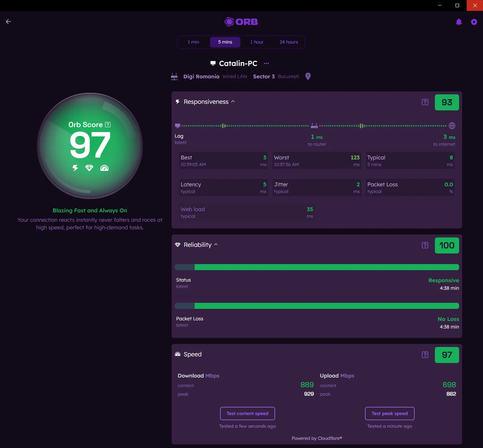This screenshot has width=483, height=448.
Task: Click Reliability score 100 badge
Action: [447, 246]
